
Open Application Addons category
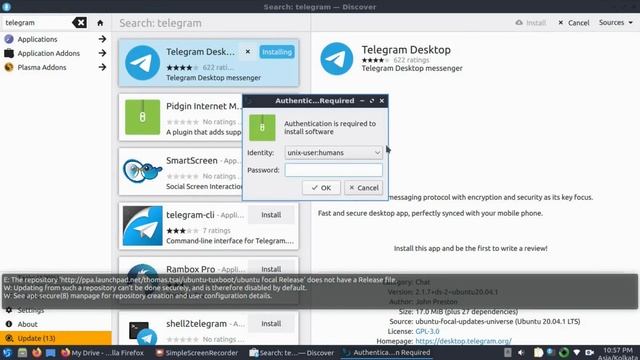[x=49, y=53]
